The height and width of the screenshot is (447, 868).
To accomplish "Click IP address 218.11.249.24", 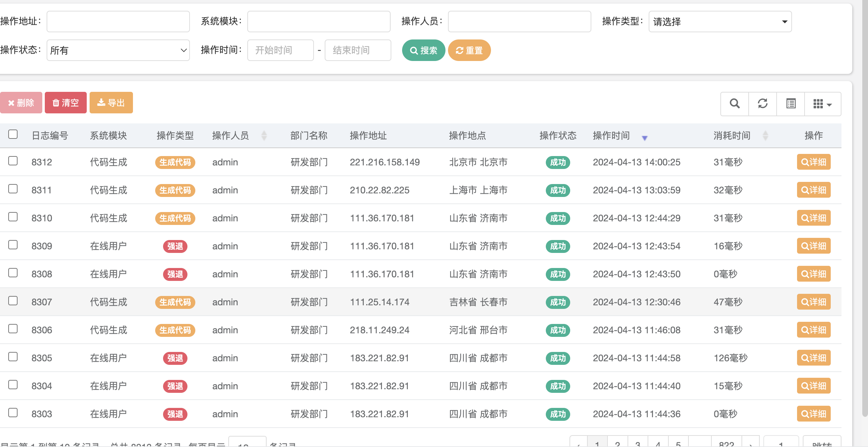I will (x=380, y=330).
